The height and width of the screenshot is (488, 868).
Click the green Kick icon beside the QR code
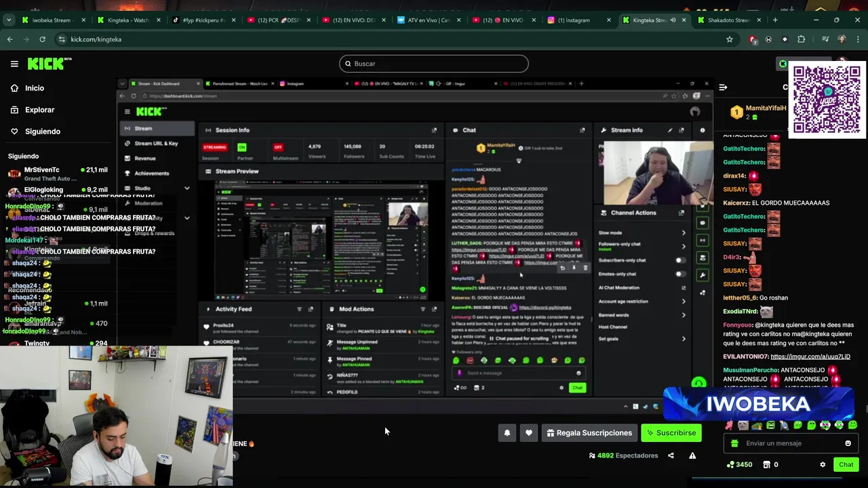click(783, 64)
